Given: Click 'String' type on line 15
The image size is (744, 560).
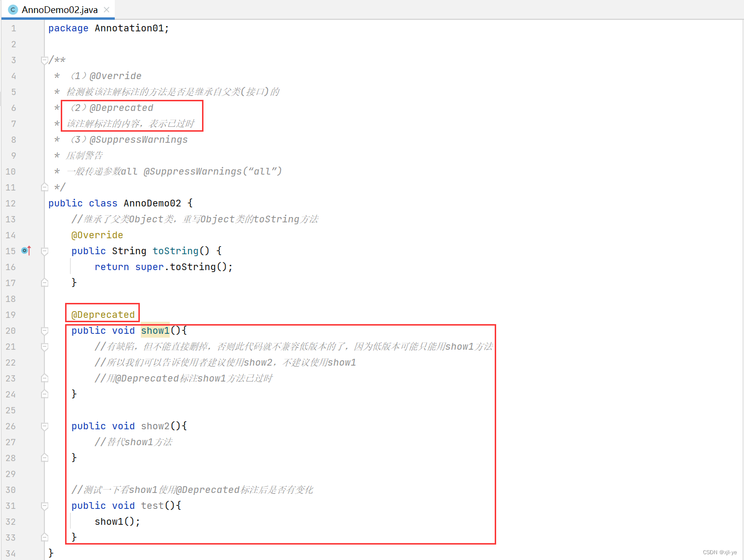Looking at the screenshot, I should 129,251.
